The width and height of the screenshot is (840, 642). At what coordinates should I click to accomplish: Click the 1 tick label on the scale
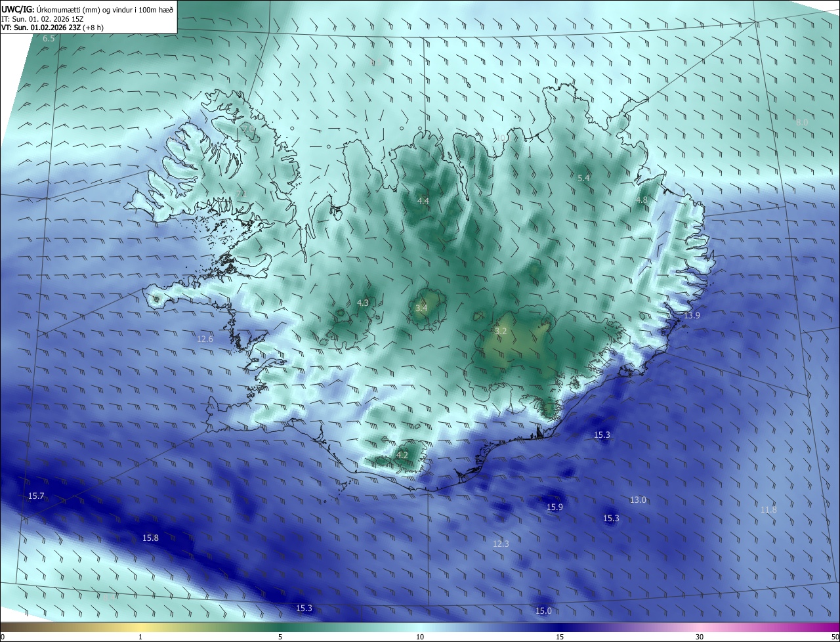point(140,637)
